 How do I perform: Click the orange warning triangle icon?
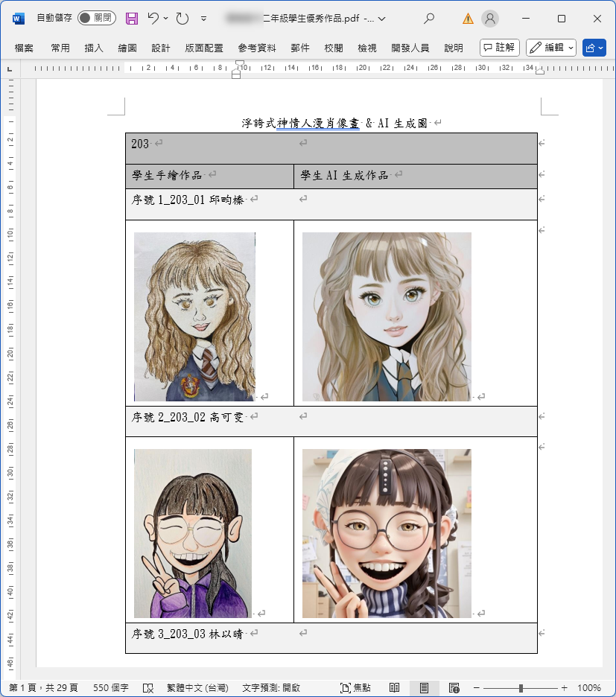point(468,19)
